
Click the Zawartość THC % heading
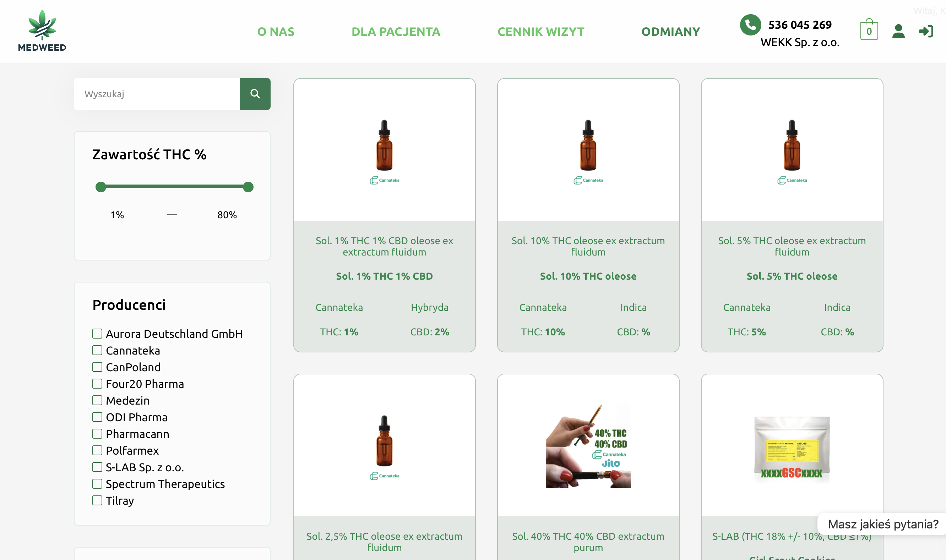click(149, 155)
